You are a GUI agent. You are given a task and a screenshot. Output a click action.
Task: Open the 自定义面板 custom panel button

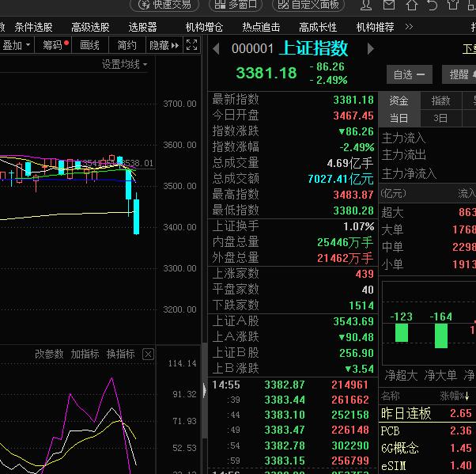coord(308,5)
